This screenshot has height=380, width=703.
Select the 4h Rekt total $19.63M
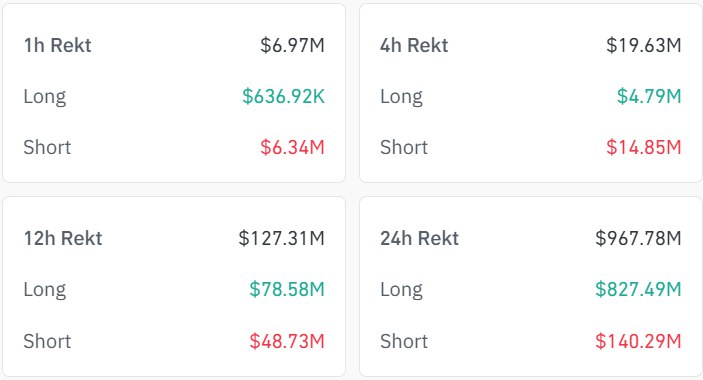tap(644, 45)
